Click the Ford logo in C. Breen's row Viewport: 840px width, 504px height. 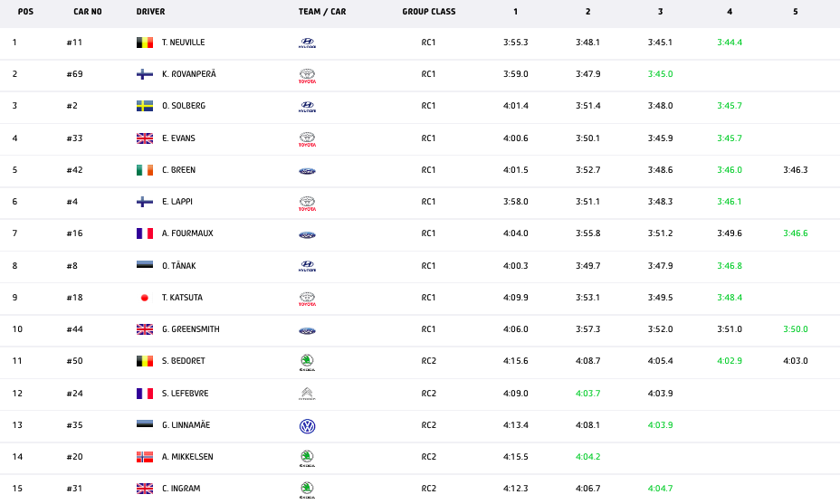point(307,170)
